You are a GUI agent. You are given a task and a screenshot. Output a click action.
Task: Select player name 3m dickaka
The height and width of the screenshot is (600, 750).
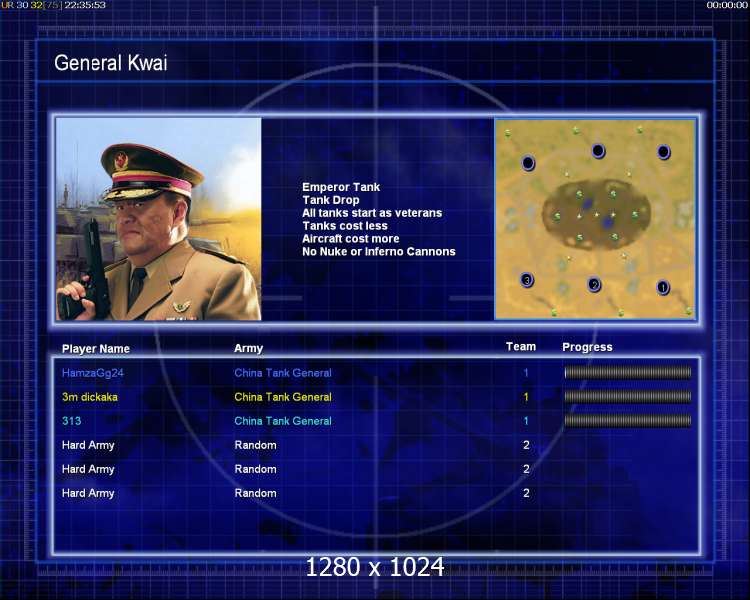point(89,397)
